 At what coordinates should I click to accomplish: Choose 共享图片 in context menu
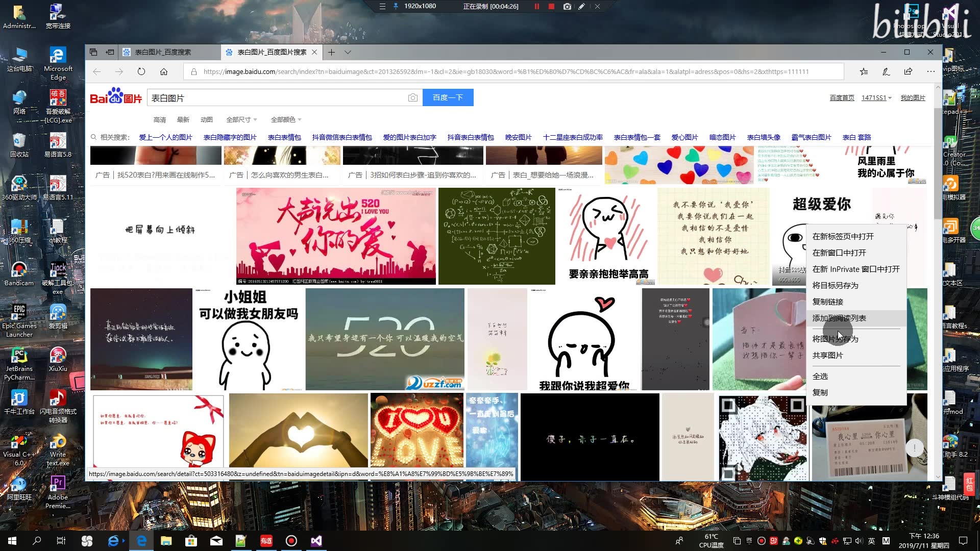coord(856,355)
